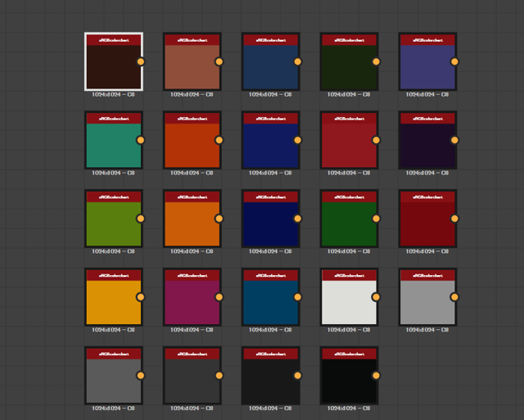Select the olive green color node
This screenshot has width=524, height=420.
point(113,224)
